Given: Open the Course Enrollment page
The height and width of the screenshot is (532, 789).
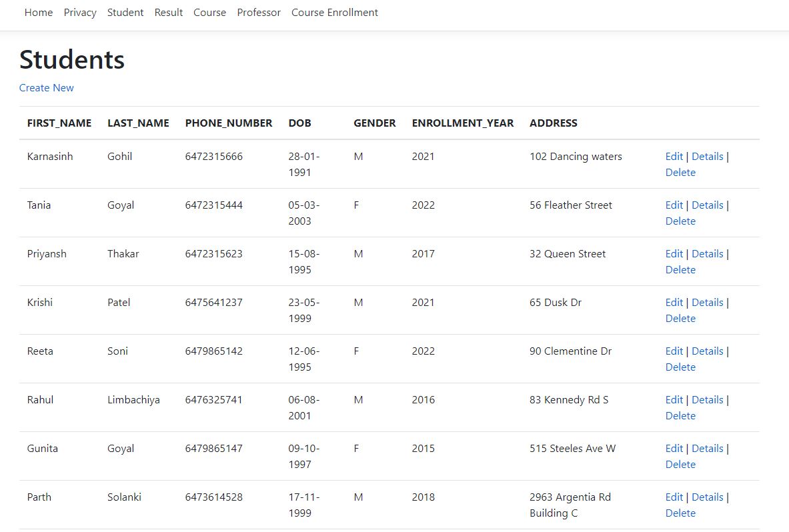Looking at the screenshot, I should [x=334, y=12].
